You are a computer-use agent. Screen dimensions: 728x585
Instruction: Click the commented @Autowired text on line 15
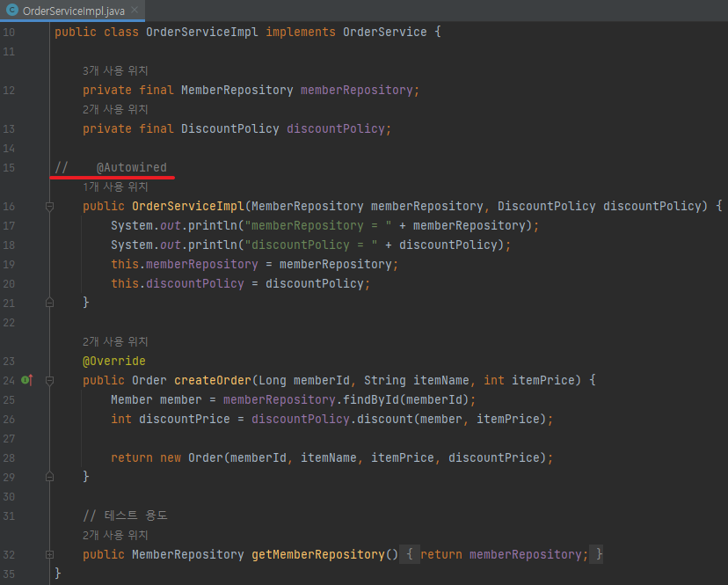[x=131, y=167]
